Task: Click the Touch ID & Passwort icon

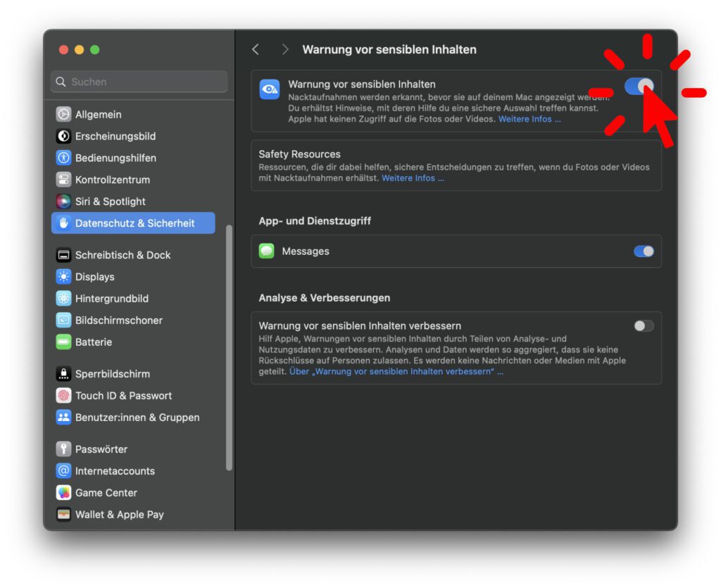Action: pyautogui.click(x=64, y=395)
